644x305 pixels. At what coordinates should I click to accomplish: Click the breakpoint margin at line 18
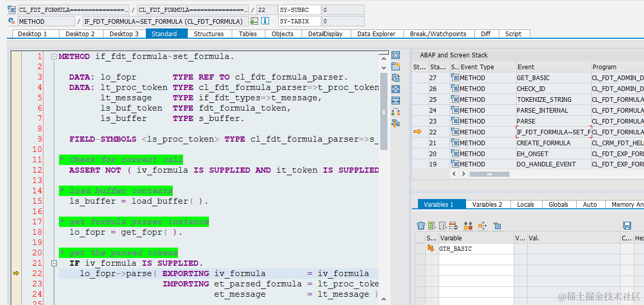point(16,232)
